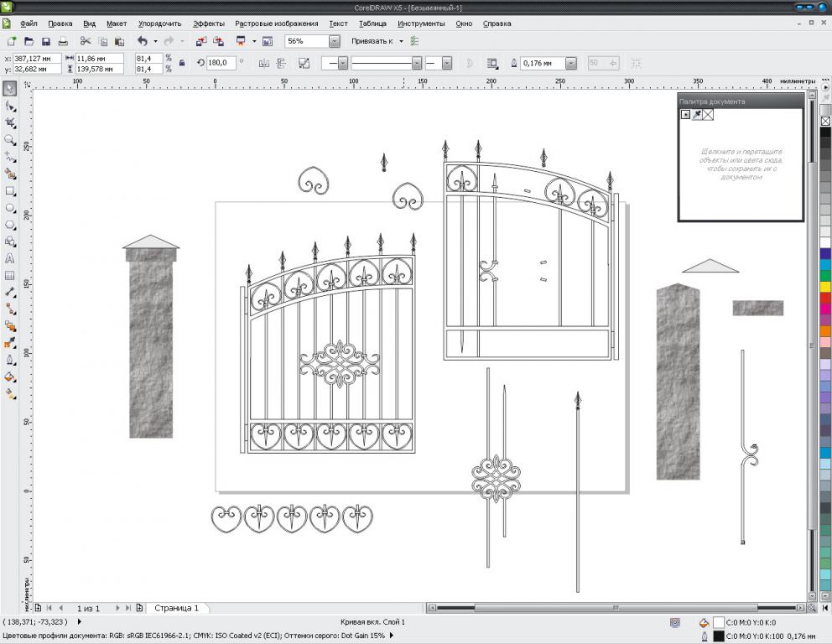Switch to the Страница 1 page tab
The height and width of the screenshot is (644, 832).
click(x=176, y=608)
